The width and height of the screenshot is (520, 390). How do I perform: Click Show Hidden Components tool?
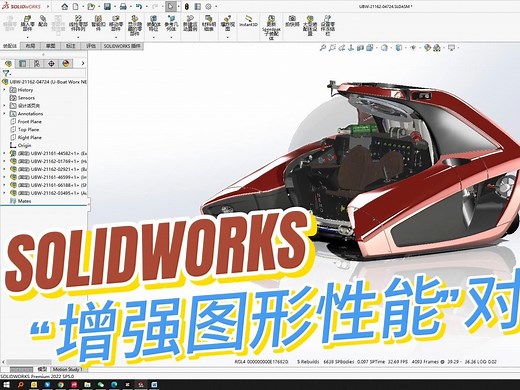coord(135,25)
